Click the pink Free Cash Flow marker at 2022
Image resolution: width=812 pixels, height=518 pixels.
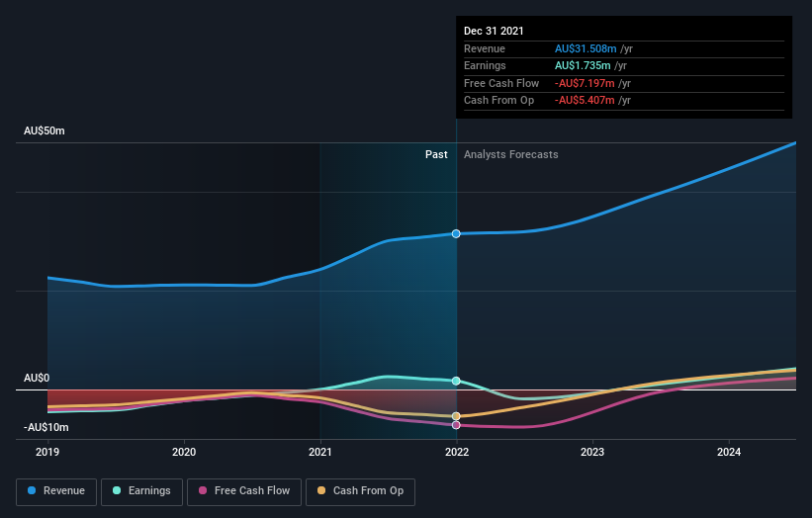(456, 425)
